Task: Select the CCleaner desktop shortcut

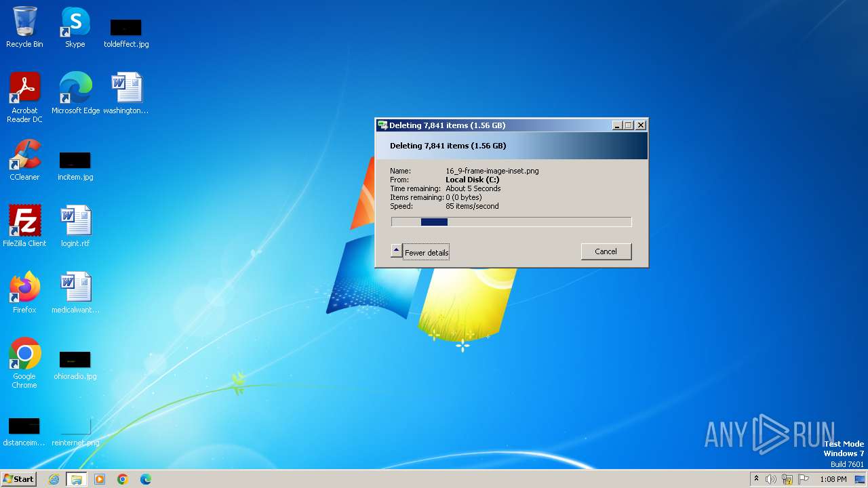Action: click(24, 159)
